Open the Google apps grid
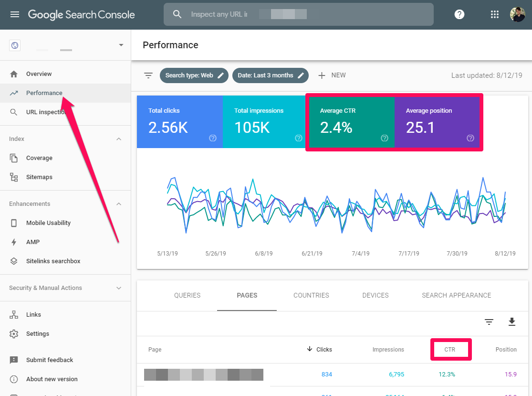 click(495, 14)
